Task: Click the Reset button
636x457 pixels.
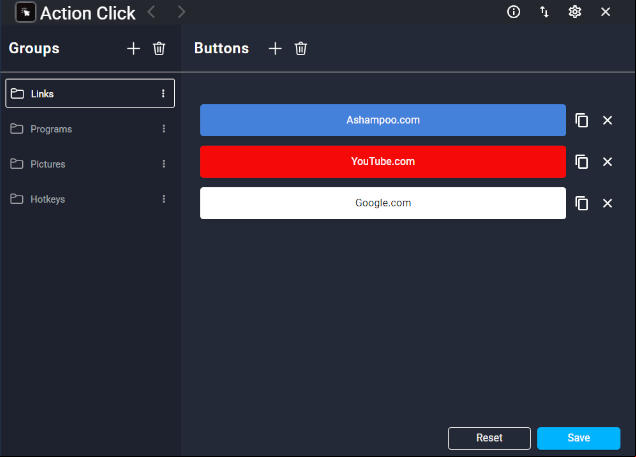Action: pyautogui.click(x=489, y=438)
